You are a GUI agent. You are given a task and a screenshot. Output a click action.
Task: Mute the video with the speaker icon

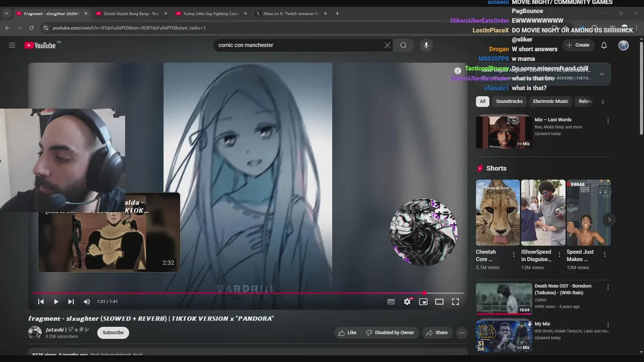[87, 302]
